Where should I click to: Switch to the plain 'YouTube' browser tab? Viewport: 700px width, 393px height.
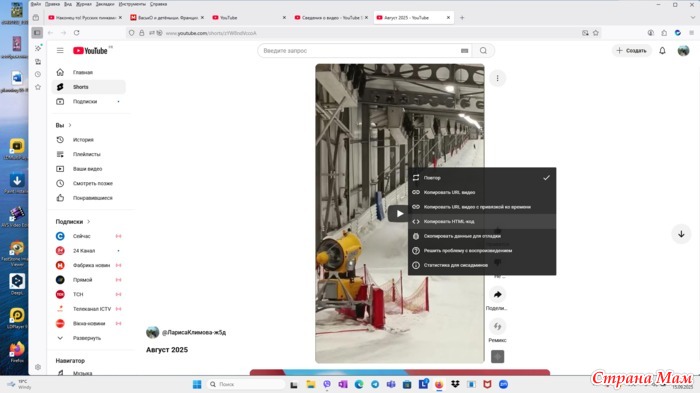pyautogui.click(x=249, y=18)
